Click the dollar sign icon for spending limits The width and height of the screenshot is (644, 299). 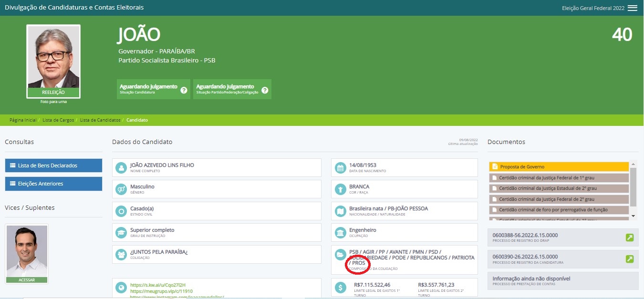click(340, 288)
